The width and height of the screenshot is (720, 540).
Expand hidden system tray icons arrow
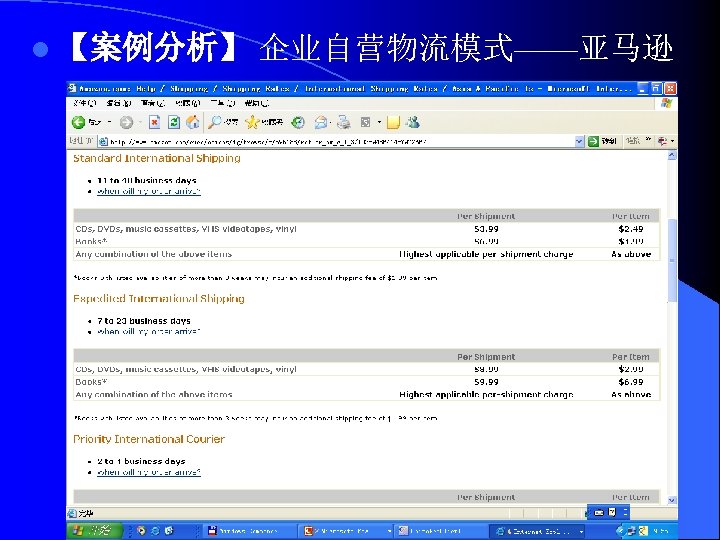point(620,531)
